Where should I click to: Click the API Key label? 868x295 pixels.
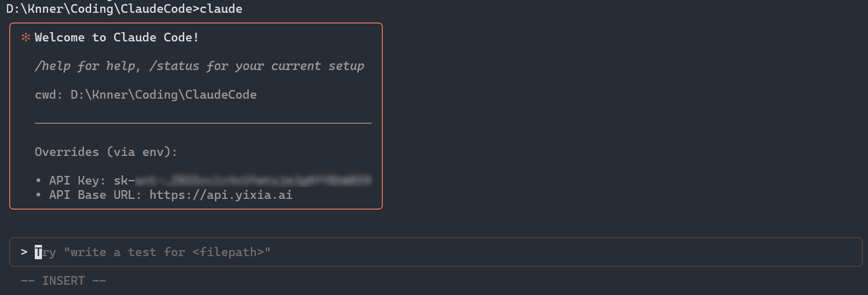point(77,180)
